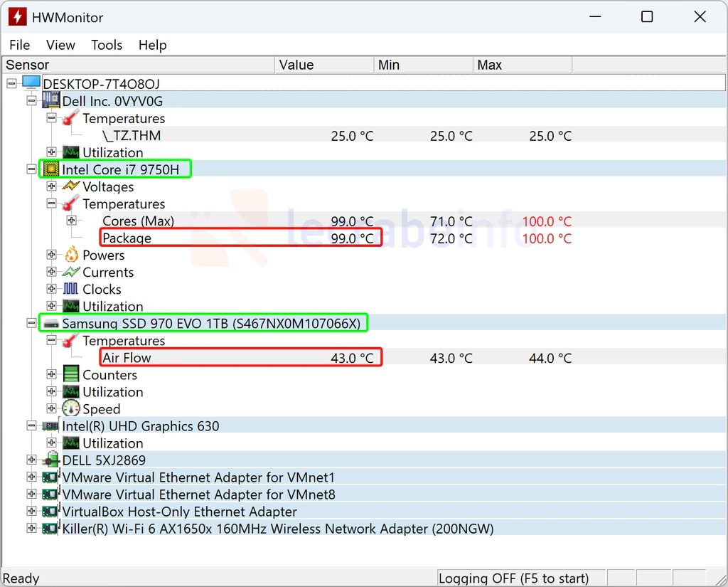Minimize the HWMonitor window
The image size is (728, 587).
[x=595, y=17]
